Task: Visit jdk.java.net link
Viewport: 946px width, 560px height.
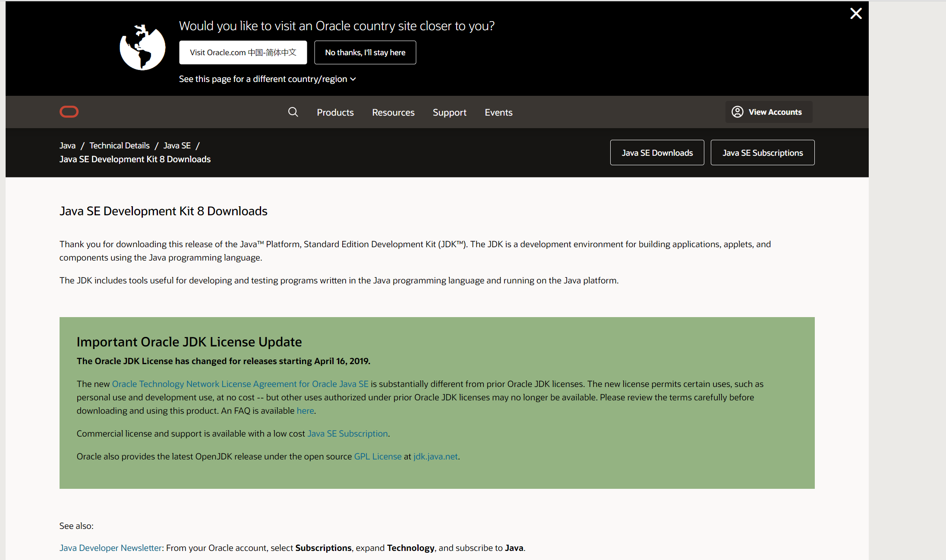Action: (435, 456)
